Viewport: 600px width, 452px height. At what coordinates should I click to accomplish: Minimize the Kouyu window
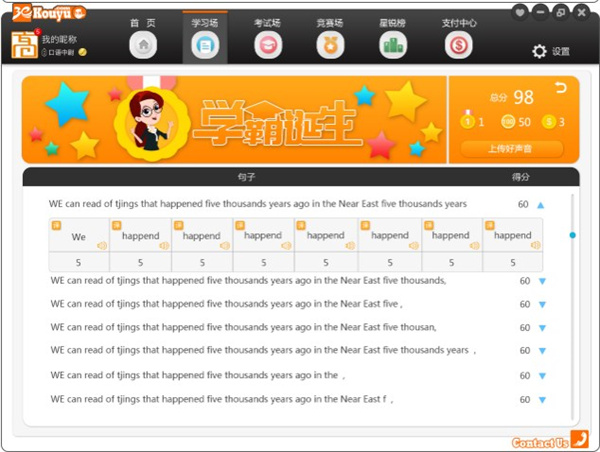[540, 13]
